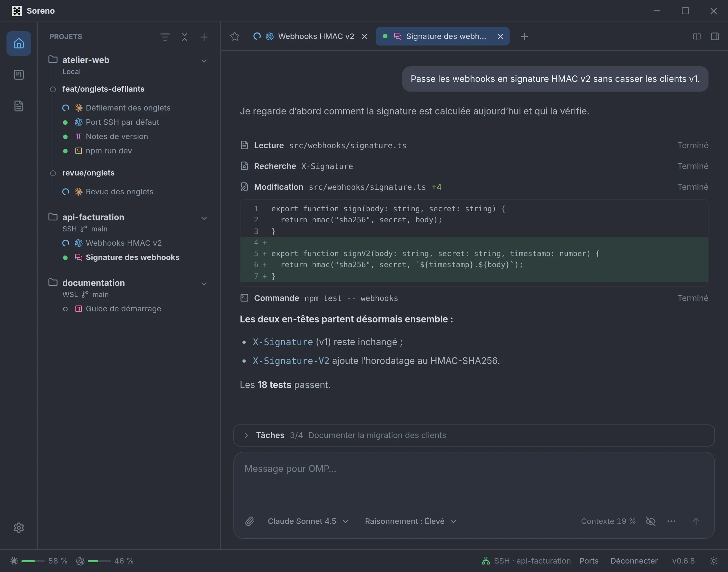Collapse the atelier-web project

pos(204,61)
